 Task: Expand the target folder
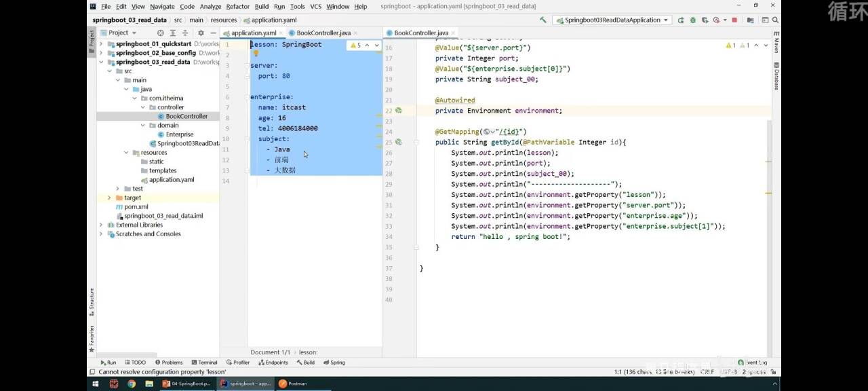[109, 198]
